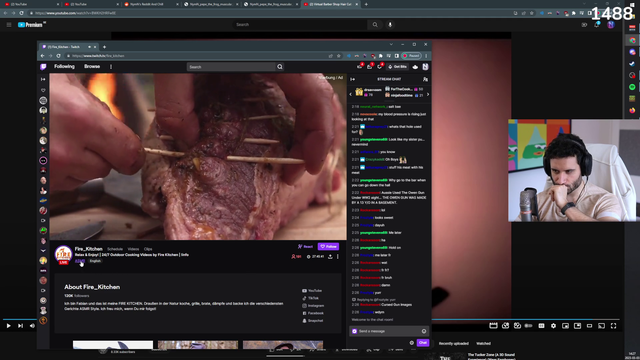The image size is (640, 360).
Task: Show next gift leaderboard entry
Action: click(x=428, y=94)
